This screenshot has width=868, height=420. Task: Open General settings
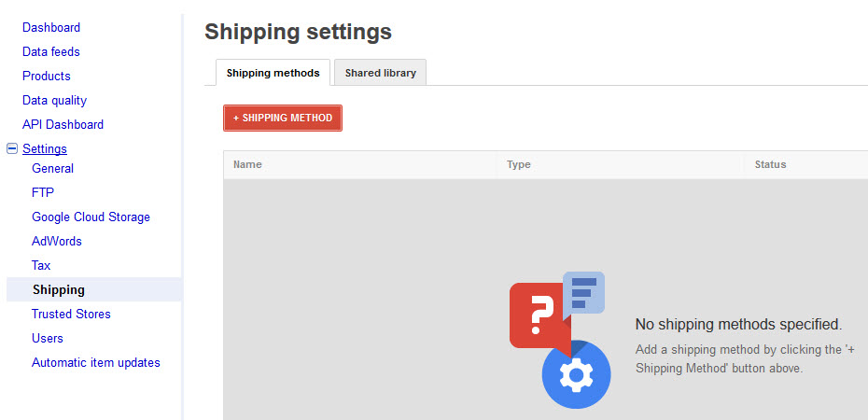[x=52, y=168]
